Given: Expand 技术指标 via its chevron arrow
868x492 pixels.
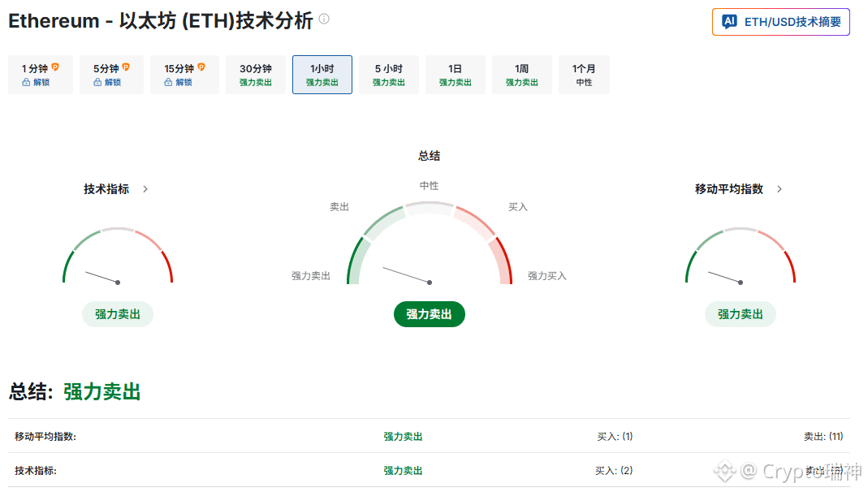Looking at the screenshot, I should [x=145, y=189].
